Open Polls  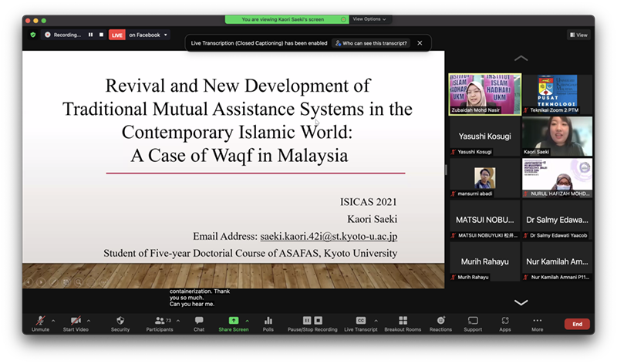coord(268,322)
